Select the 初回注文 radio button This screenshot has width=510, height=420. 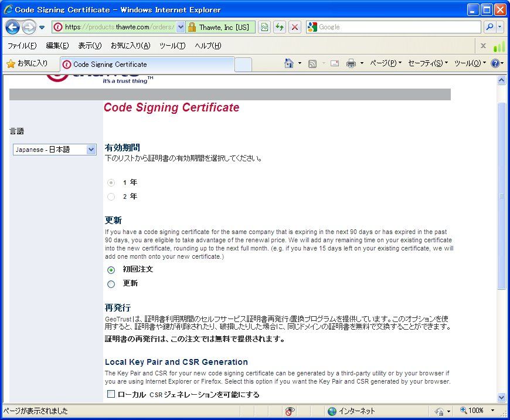click(x=111, y=270)
